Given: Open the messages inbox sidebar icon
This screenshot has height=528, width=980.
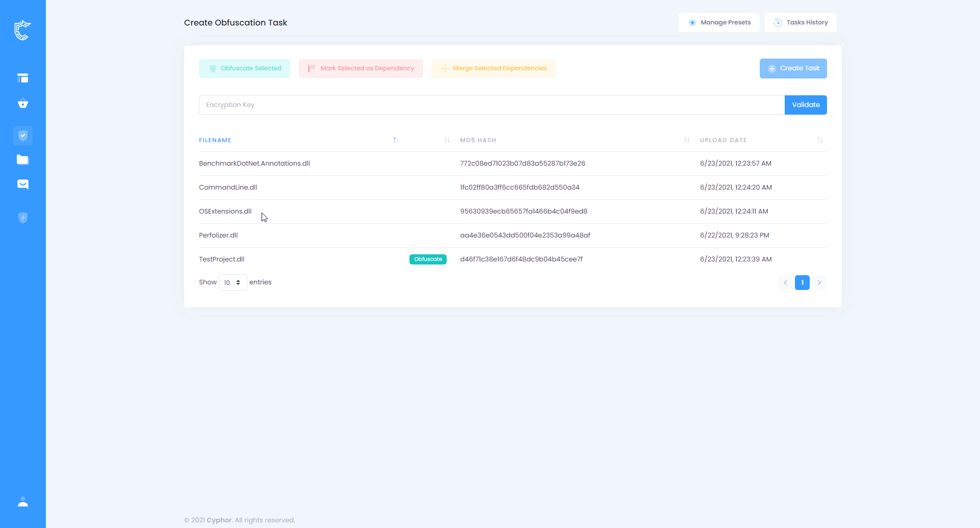Looking at the screenshot, I should click(22, 184).
